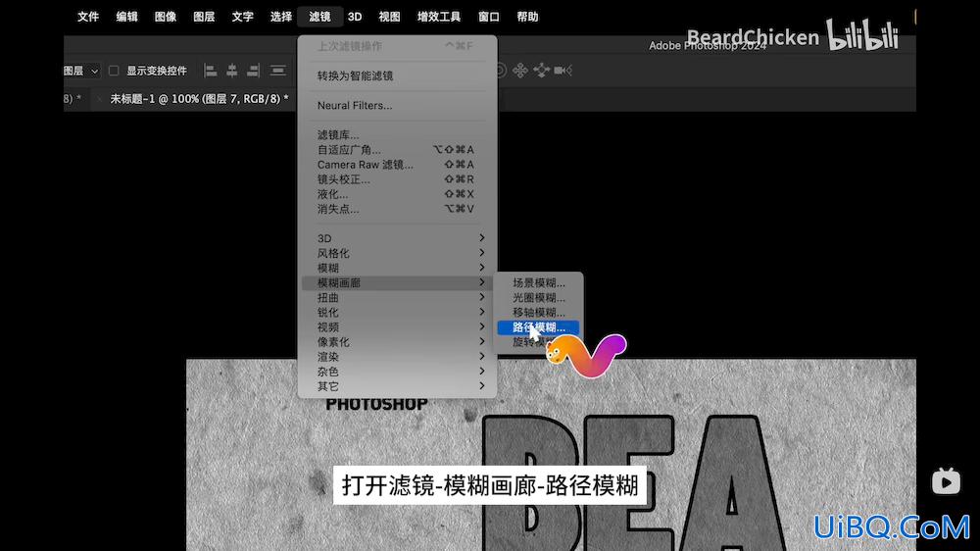
Task: Expand the 像素化 submenu
Action: pos(400,342)
